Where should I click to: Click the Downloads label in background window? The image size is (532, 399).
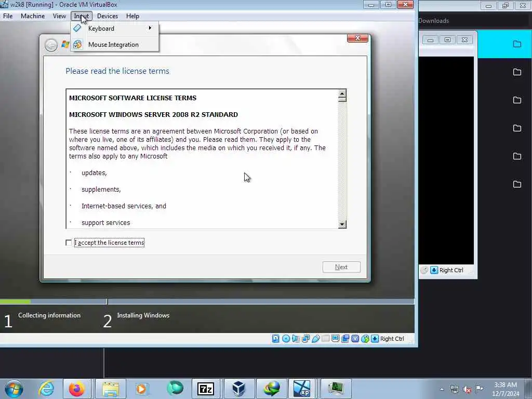tap(434, 21)
